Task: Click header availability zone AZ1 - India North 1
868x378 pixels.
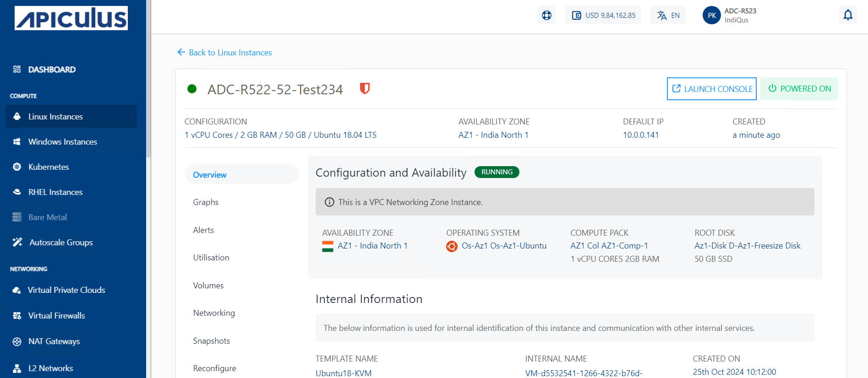Action: (x=493, y=135)
